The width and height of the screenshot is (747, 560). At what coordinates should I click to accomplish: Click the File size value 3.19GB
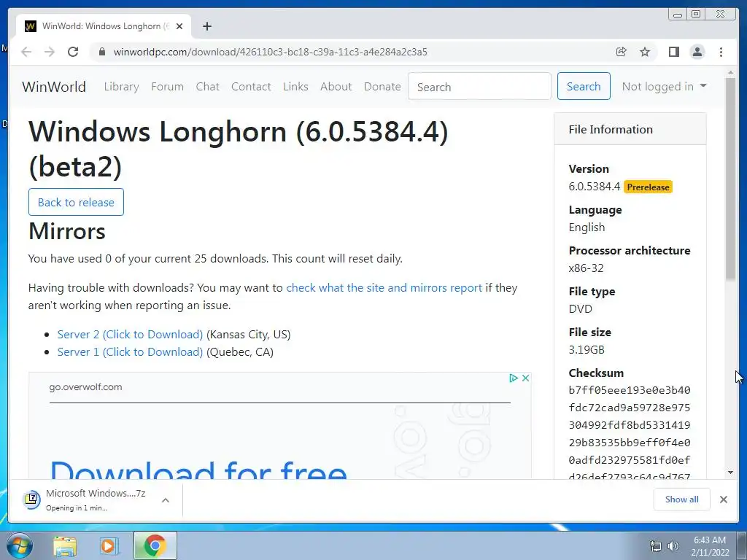click(587, 350)
